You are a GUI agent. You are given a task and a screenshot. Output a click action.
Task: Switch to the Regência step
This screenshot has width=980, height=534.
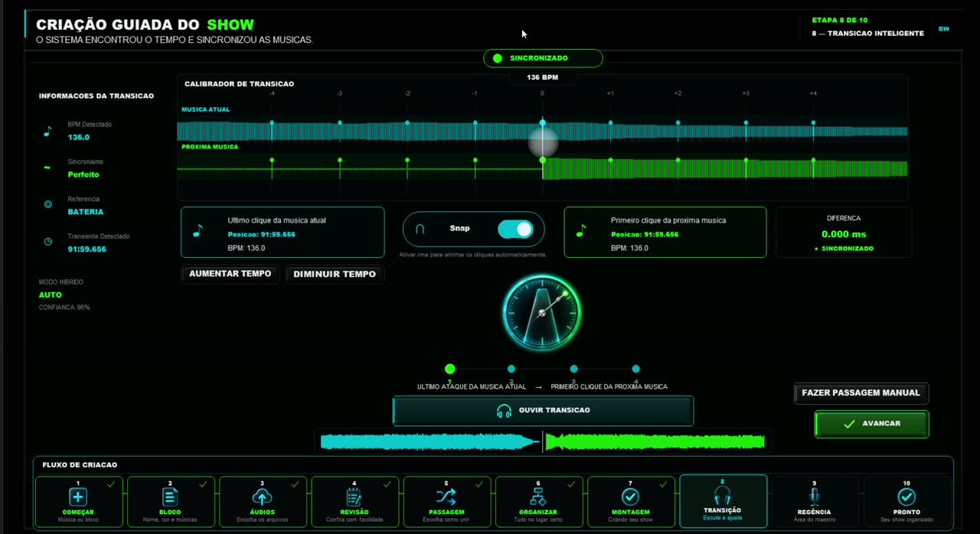click(814, 501)
